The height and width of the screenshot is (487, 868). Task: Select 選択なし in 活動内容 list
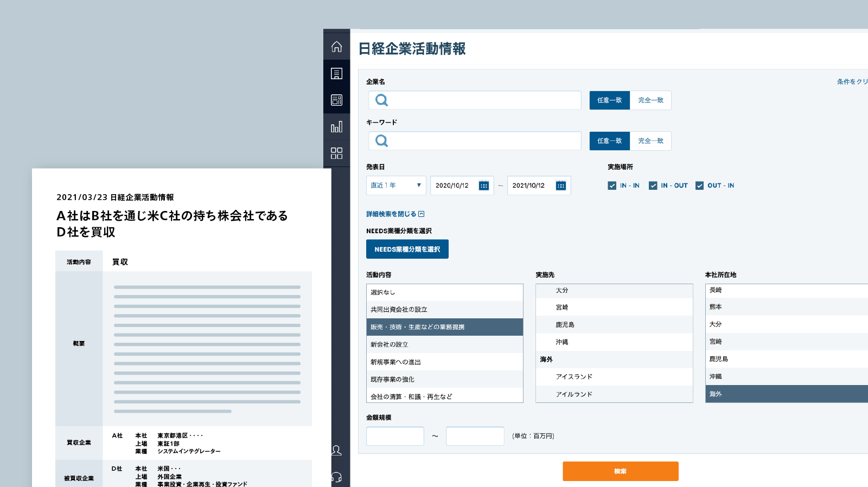click(x=444, y=292)
